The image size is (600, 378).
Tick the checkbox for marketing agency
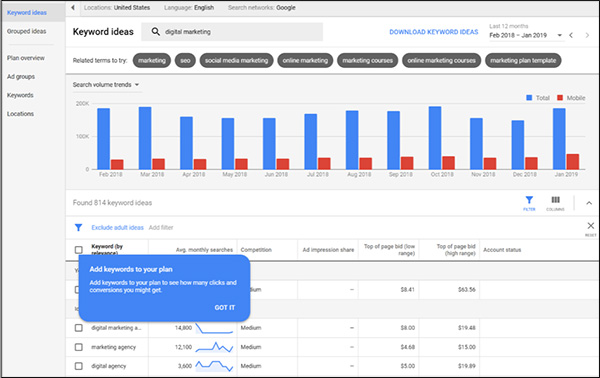click(x=78, y=347)
